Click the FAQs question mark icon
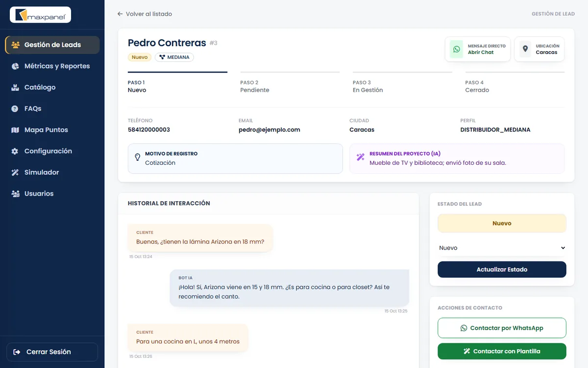The image size is (588, 368). [15, 108]
